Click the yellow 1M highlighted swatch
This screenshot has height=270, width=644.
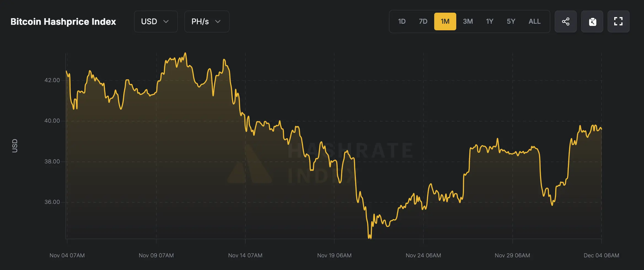point(445,21)
